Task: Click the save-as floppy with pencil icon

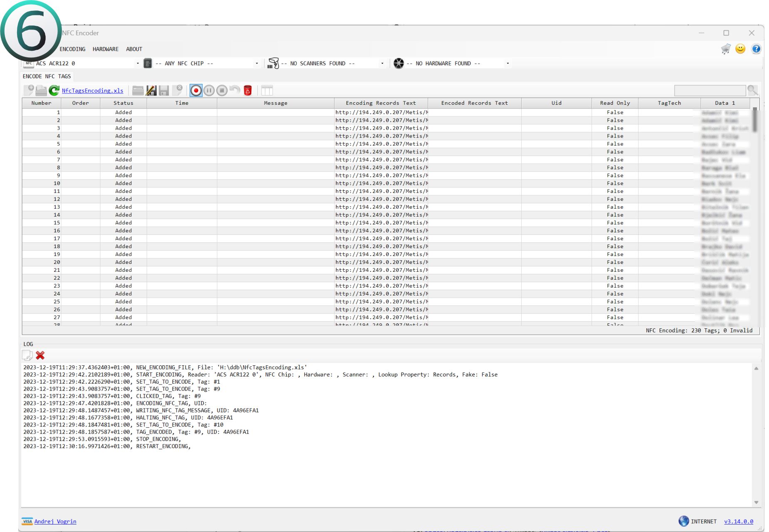Action: point(151,90)
